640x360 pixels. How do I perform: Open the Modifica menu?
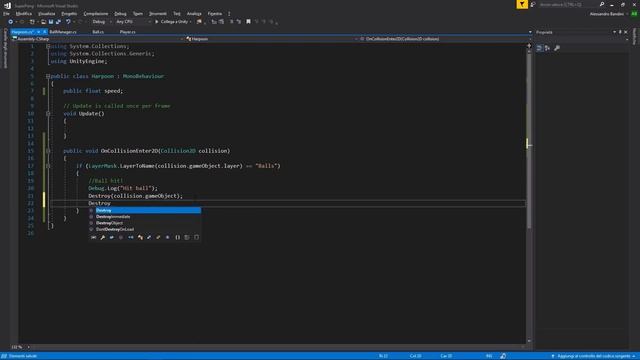tap(24, 14)
